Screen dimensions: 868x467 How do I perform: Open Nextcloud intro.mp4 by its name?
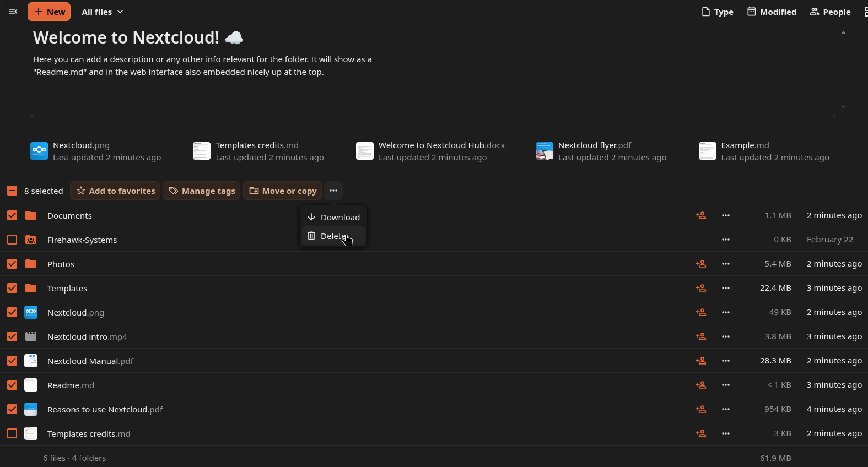(x=87, y=336)
